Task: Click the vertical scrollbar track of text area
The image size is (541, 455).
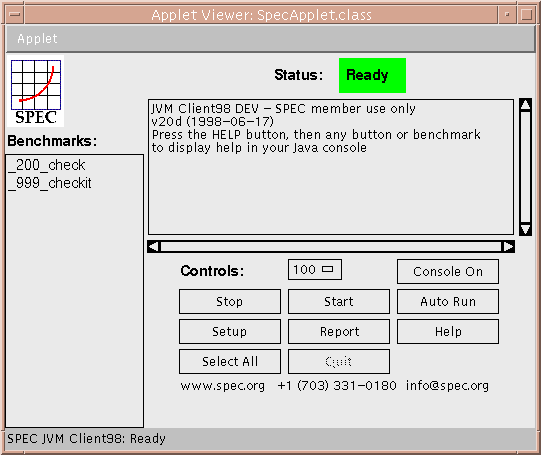Action: (525, 167)
